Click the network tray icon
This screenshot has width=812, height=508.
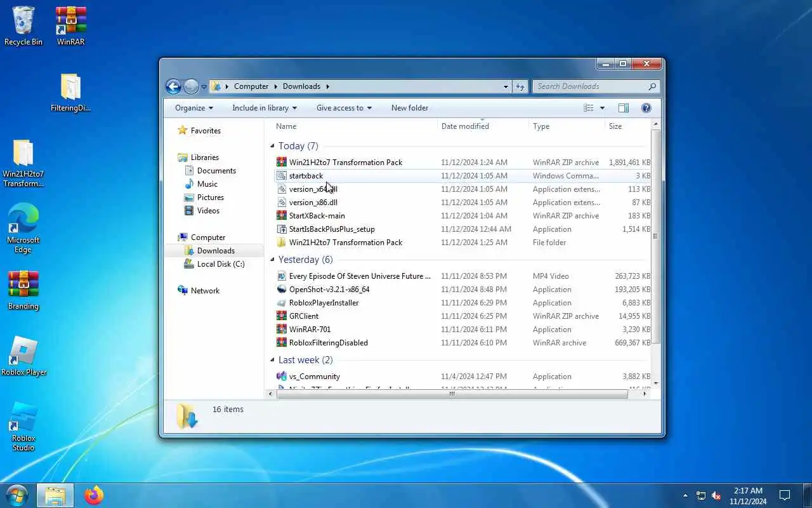point(701,496)
